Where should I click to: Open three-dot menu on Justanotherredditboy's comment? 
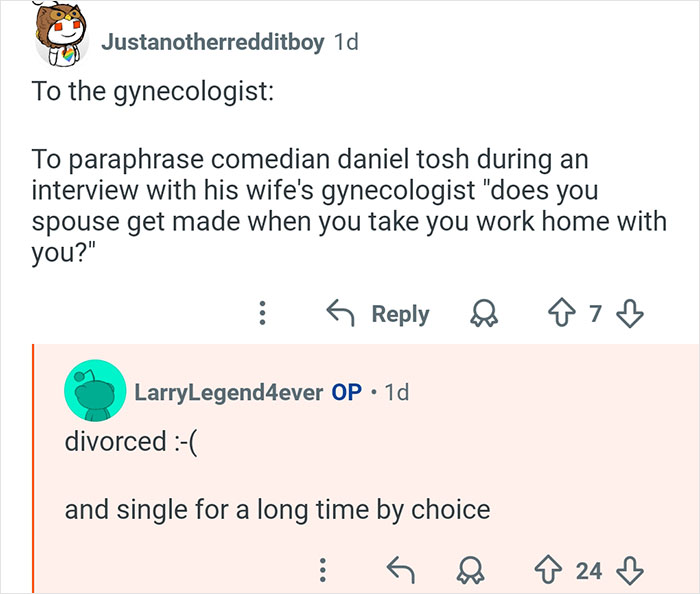coord(262,314)
